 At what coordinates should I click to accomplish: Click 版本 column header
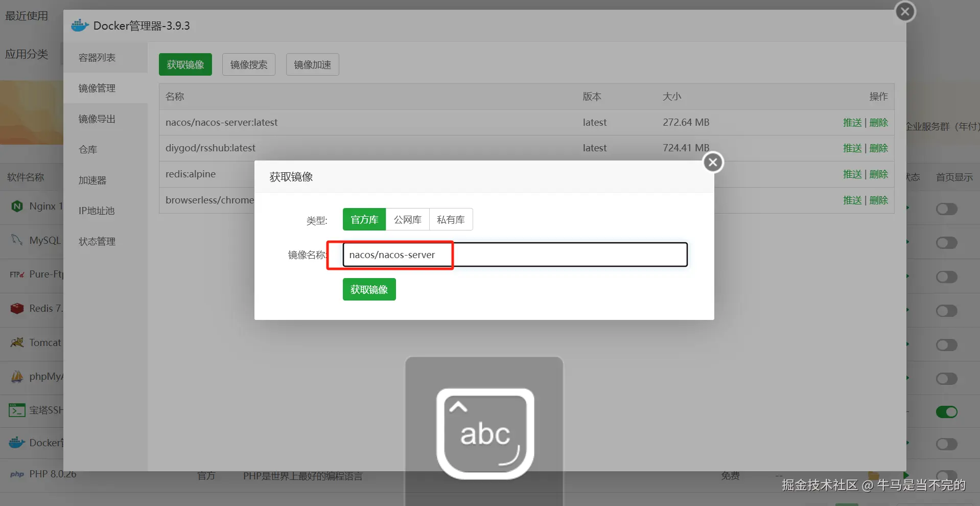point(592,96)
